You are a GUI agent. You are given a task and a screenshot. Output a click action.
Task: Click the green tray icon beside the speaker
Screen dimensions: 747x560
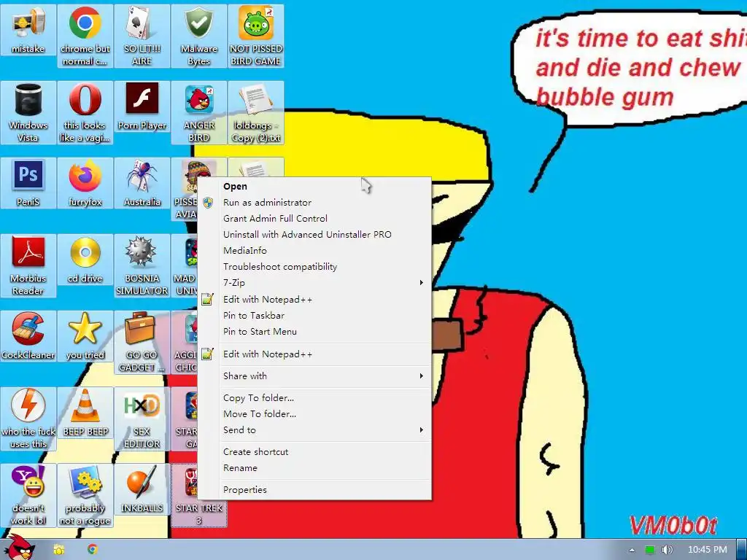pyautogui.click(x=650, y=550)
